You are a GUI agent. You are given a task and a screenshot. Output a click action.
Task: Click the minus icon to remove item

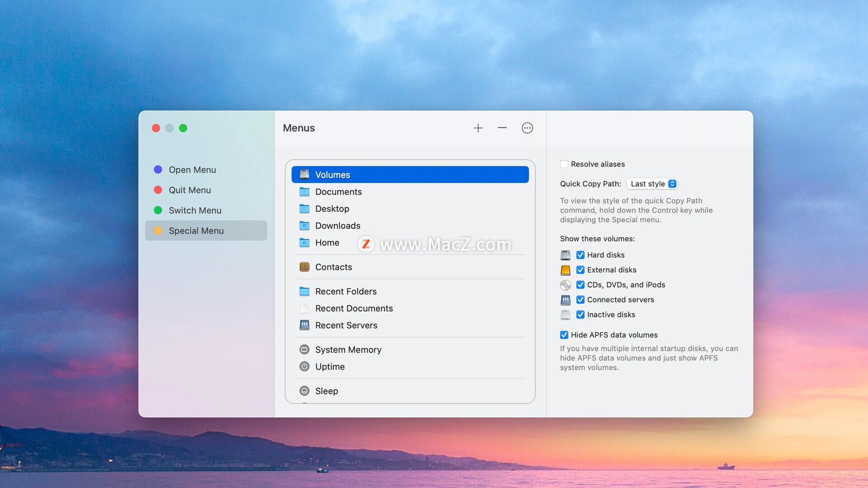click(502, 128)
